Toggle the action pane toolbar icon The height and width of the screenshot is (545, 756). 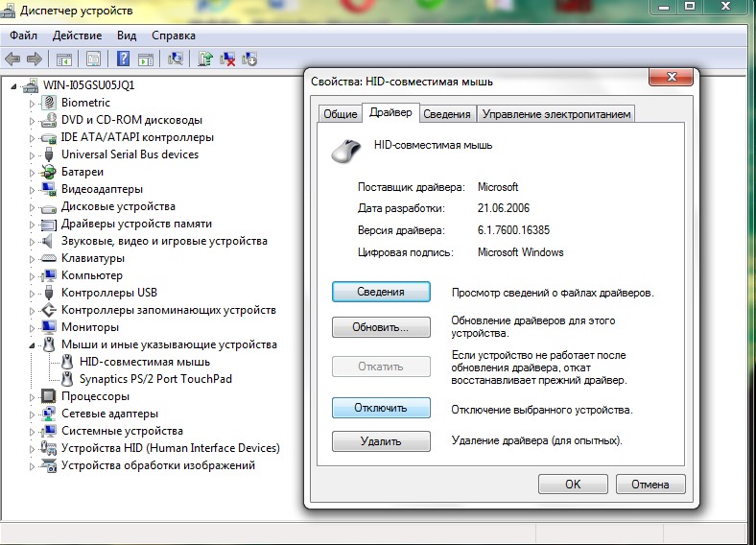pos(146,59)
